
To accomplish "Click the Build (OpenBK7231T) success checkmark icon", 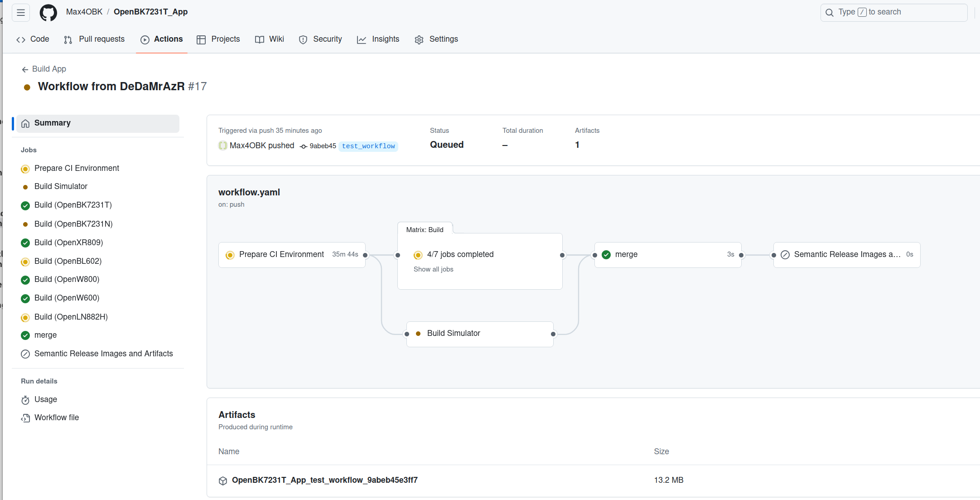I will point(25,205).
